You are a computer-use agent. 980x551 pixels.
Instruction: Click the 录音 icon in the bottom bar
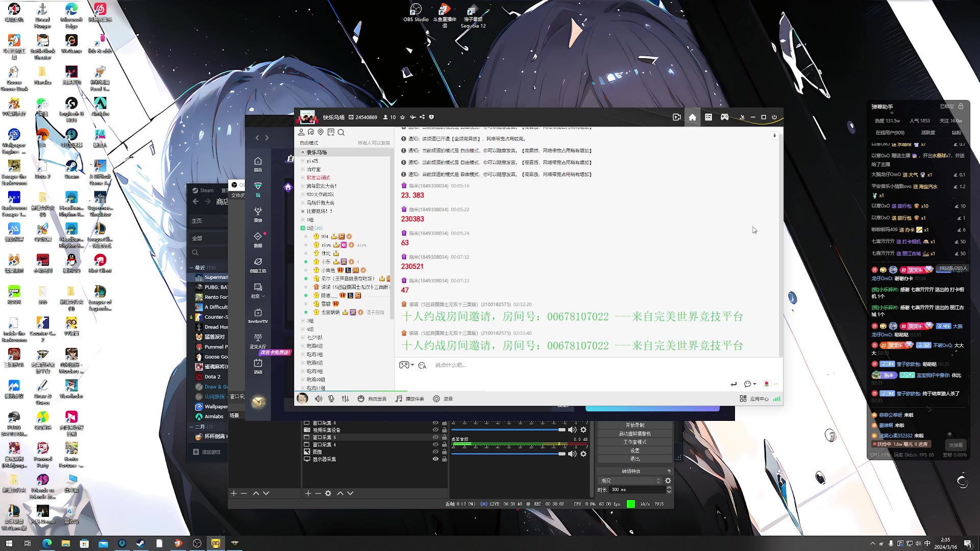[437, 398]
